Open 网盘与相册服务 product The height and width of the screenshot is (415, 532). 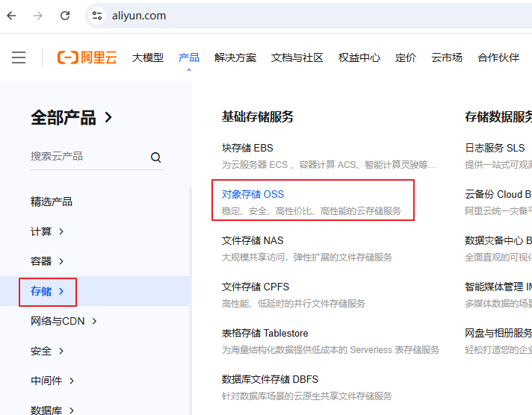pos(498,333)
